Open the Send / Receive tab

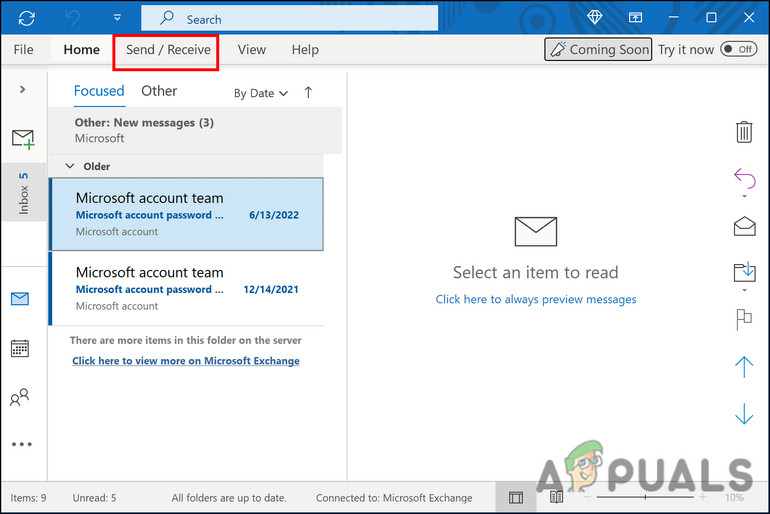pos(168,50)
